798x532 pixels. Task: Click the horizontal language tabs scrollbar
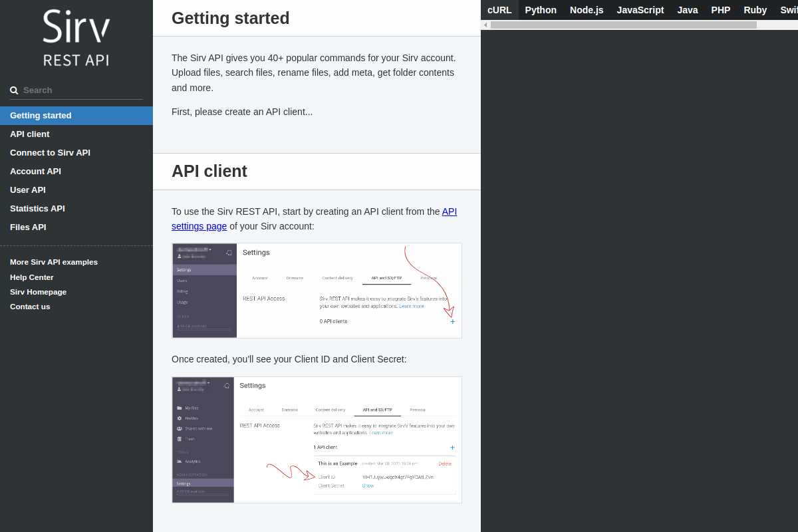624,25
